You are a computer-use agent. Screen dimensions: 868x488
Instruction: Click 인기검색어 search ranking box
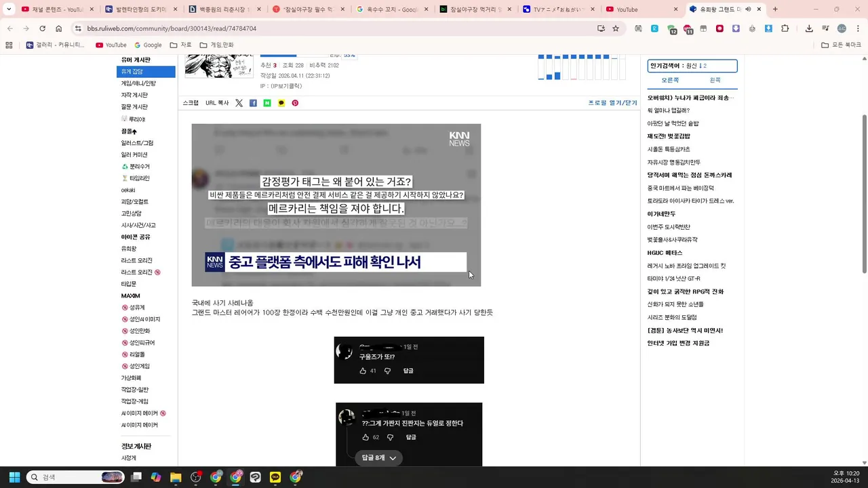[x=692, y=66]
